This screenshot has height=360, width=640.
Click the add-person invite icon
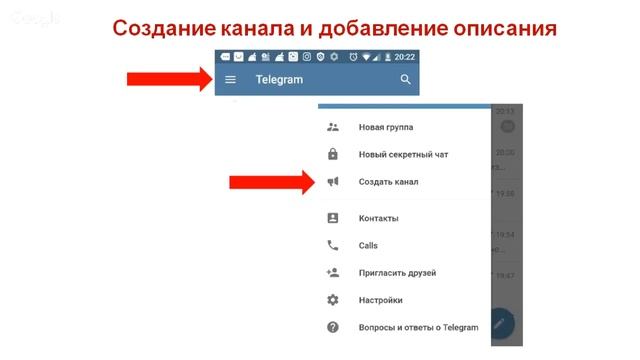[333, 272]
